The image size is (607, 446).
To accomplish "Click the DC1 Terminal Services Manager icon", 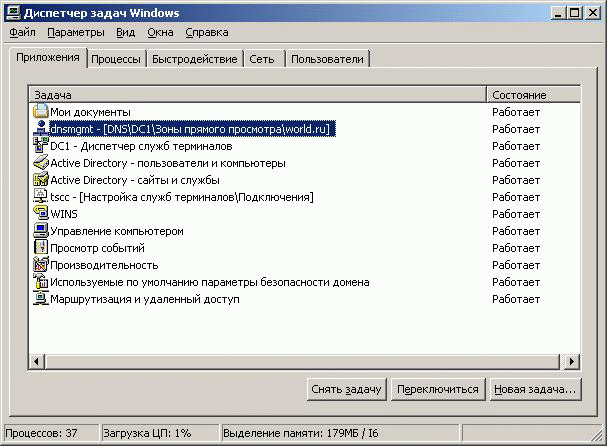I will click(x=41, y=146).
